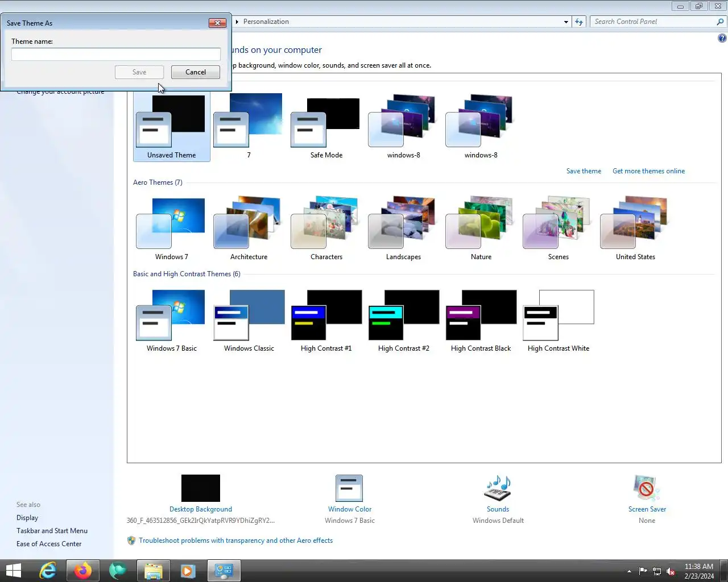Open Taskbar and Start Menu link
Screen dimensions: 728x582
pyautogui.click(x=52, y=531)
